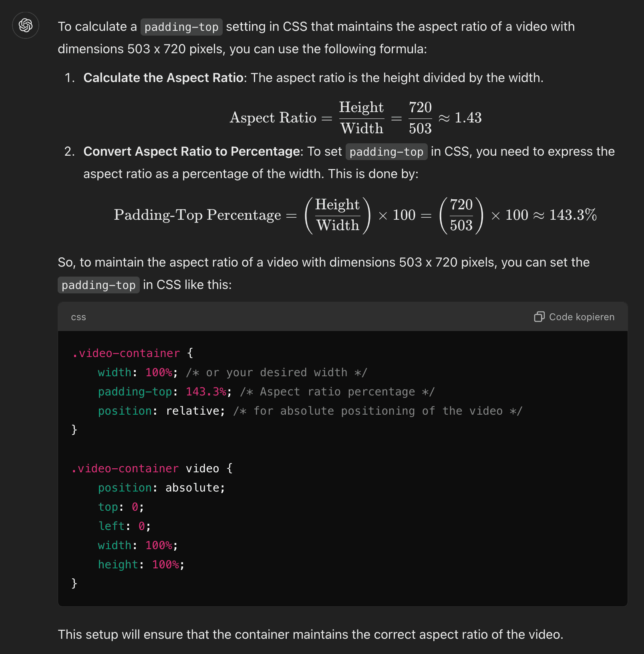Click the bold 'Convert Aspect Ratio to Percentage' heading
644x654 pixels.
click(x=192, y=151)
